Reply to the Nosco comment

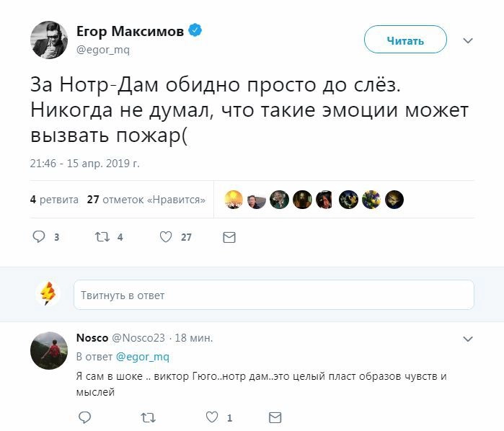[x=84, y=417]
